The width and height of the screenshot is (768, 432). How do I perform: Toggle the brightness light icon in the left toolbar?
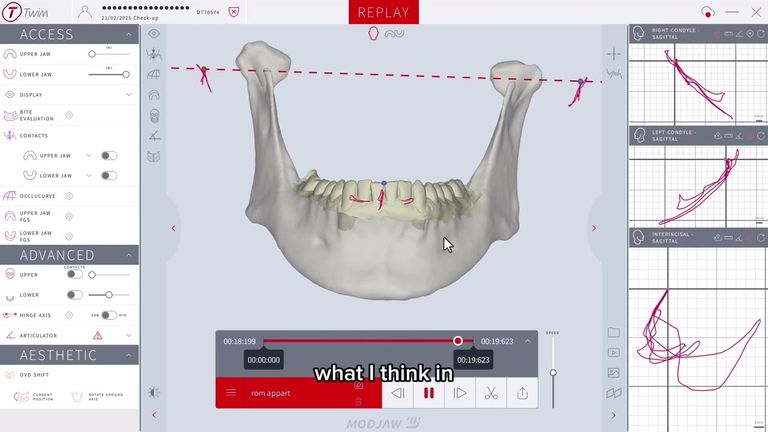pos(154,392)
